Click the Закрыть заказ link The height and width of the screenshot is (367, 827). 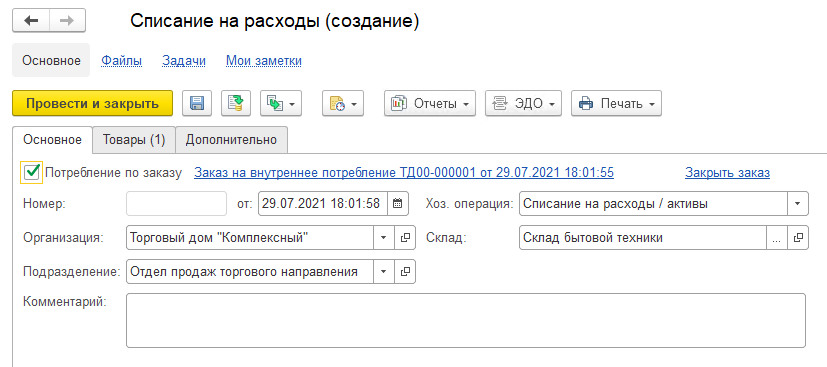(x=727, y=172)
